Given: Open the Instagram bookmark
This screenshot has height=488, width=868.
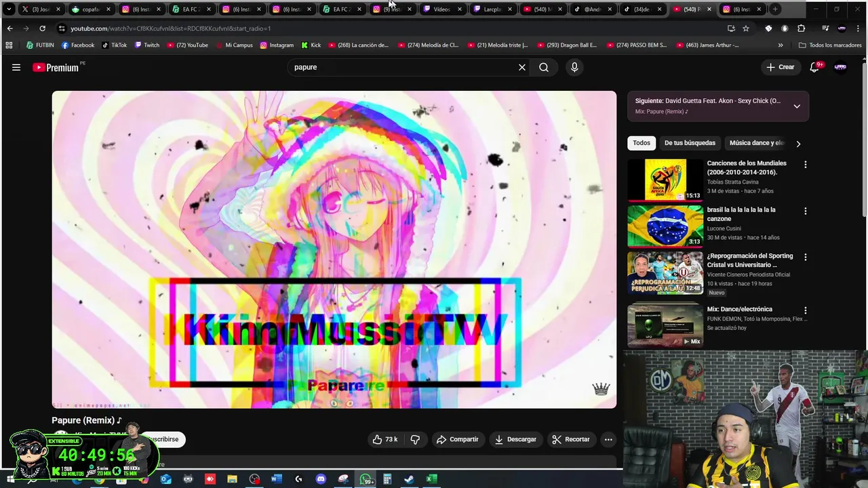Looking at the screenshot, I should point(277,45).
